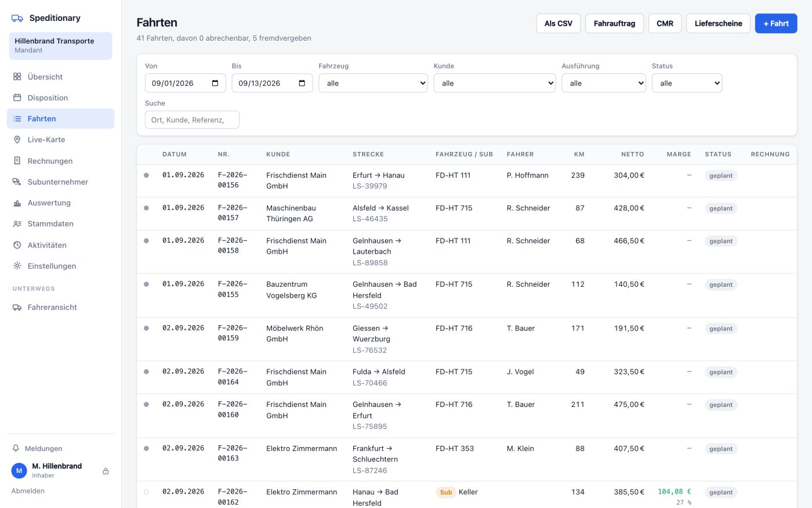Image resolution: width=812 pixels, height=508 pixels.
Task: Click the Live-Karte map pin icon
Action: click(17, 139)
